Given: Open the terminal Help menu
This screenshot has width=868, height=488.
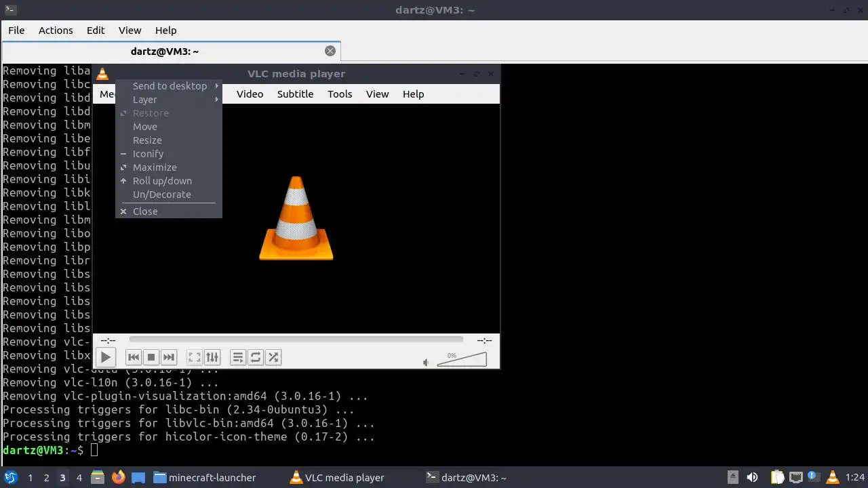Looking at the screenshot, I should 165,30.
